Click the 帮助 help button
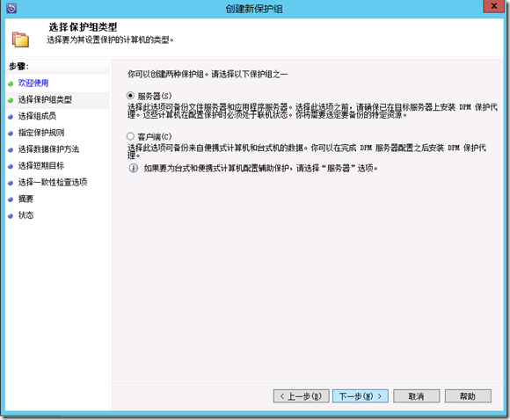 (x=468, y=396)
